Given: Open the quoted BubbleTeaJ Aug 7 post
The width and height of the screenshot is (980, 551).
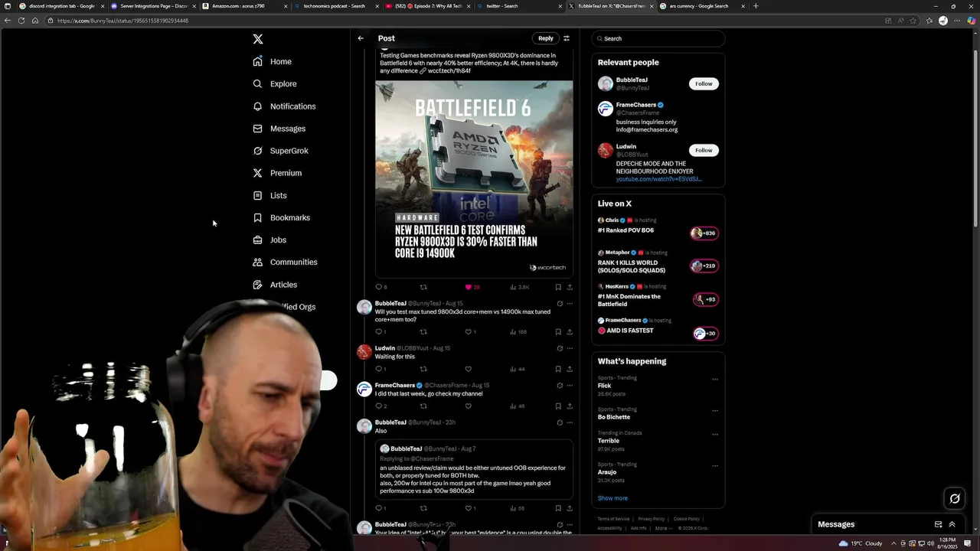Looking at the screenshot, I should click(x=474, y=470).
